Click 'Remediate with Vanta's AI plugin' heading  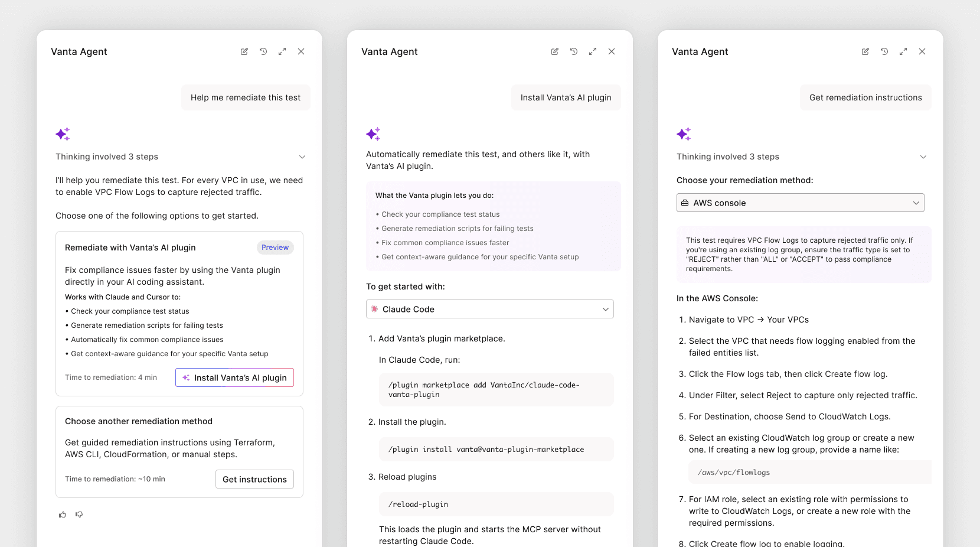[x=130, y=248]
